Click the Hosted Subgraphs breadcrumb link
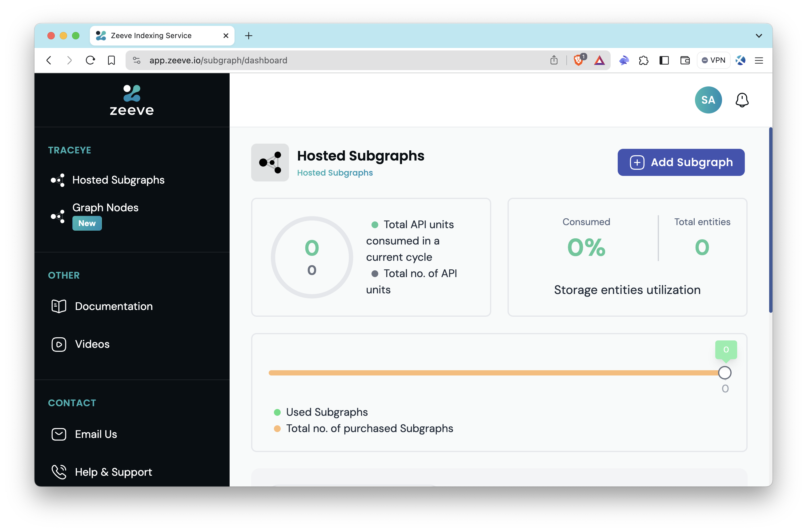Viewport: 807px width, 532px height. pos(335,173)
